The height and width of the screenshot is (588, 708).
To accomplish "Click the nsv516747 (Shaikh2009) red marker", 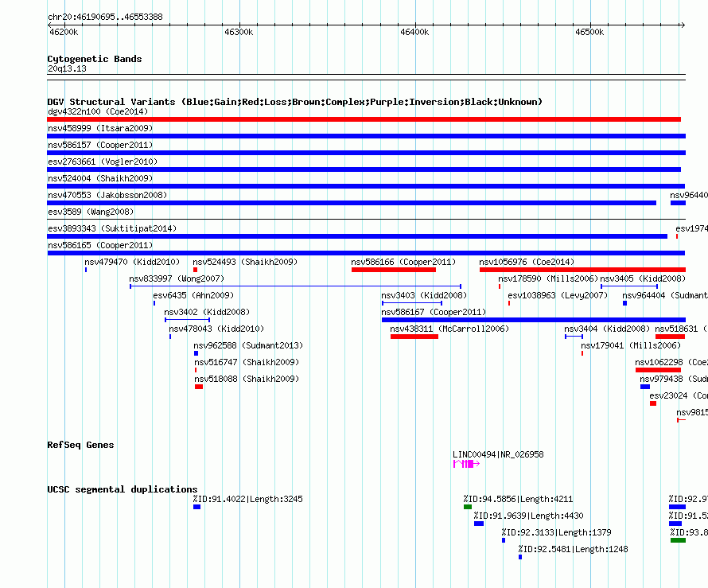I will (x=196, y=370).
